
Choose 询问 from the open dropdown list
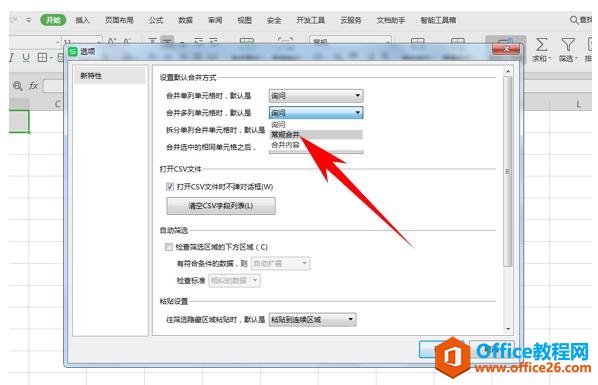[316, 124]
